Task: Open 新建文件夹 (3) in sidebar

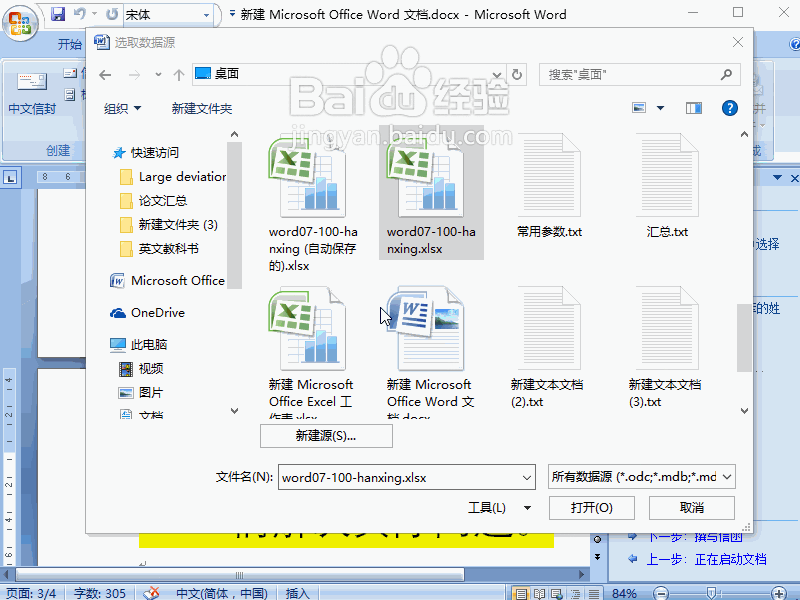Action: pos(169,224)
